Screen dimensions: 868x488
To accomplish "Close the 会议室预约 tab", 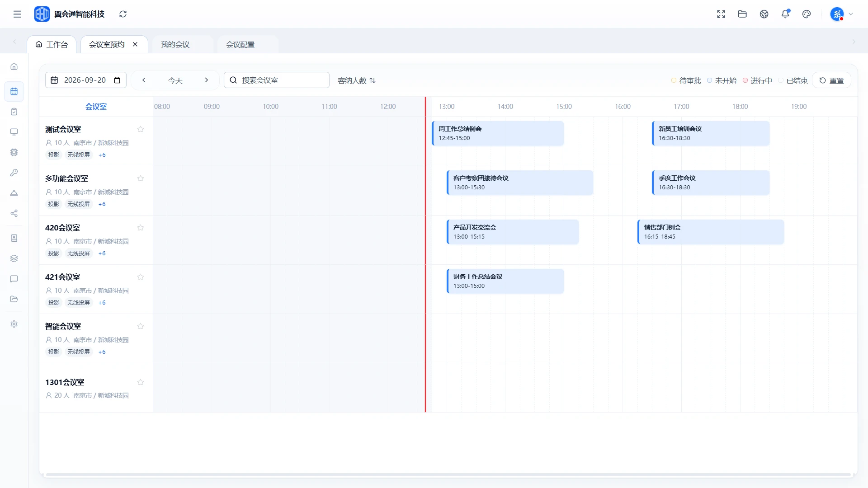I will pos(135,44).
